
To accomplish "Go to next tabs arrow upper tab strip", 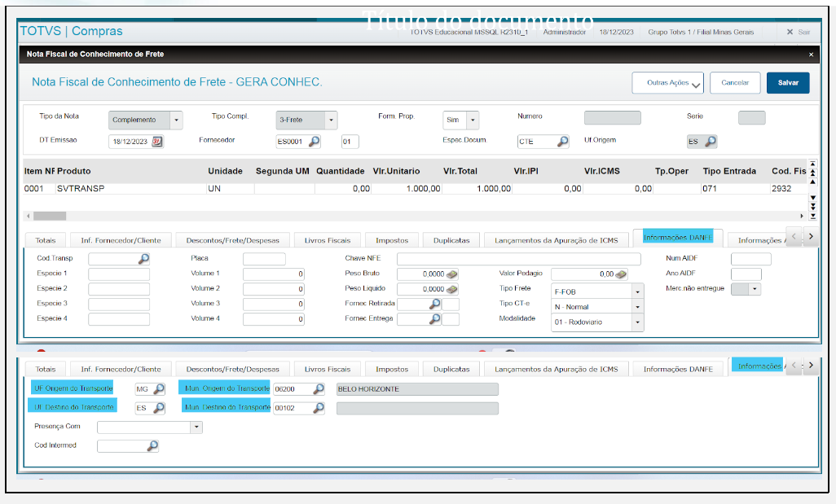I will click(x=811, y=236).
